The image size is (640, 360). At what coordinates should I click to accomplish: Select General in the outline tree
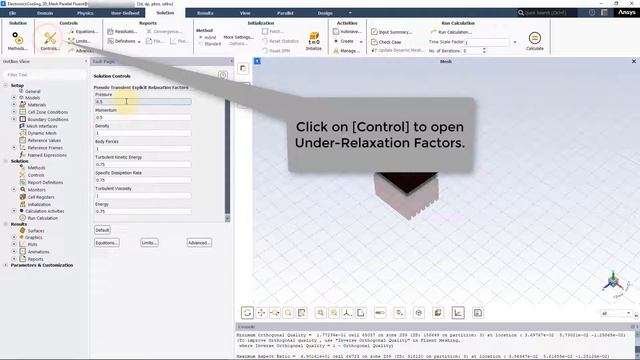(x=33, y=91)
